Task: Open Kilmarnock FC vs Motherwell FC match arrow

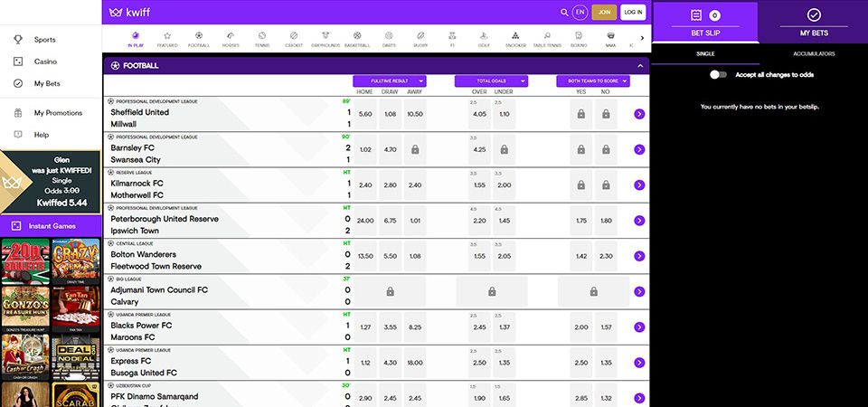Action: (x=639, y=185)
